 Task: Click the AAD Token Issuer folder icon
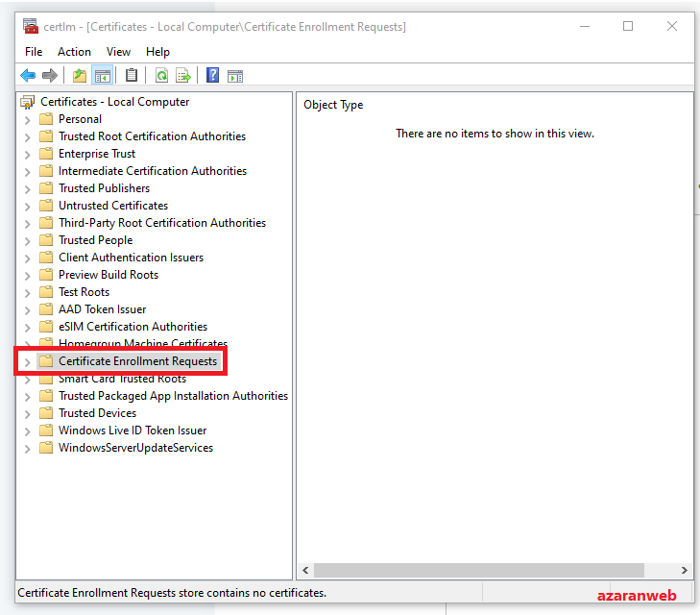[46, 309]
